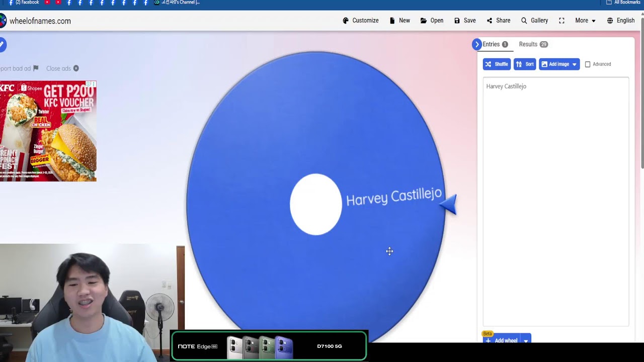Switch to the Entries tab
The height and width of the screenshot is (362, 644).
[495, 44]
